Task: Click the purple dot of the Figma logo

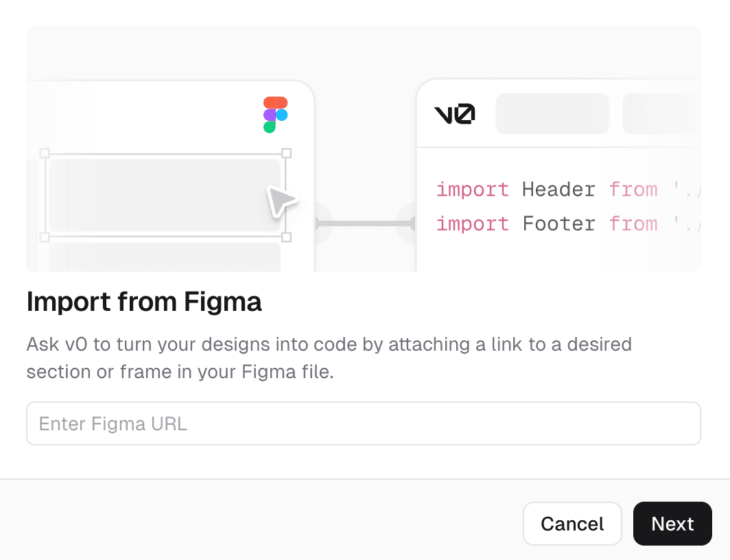Action: [270, 115]
